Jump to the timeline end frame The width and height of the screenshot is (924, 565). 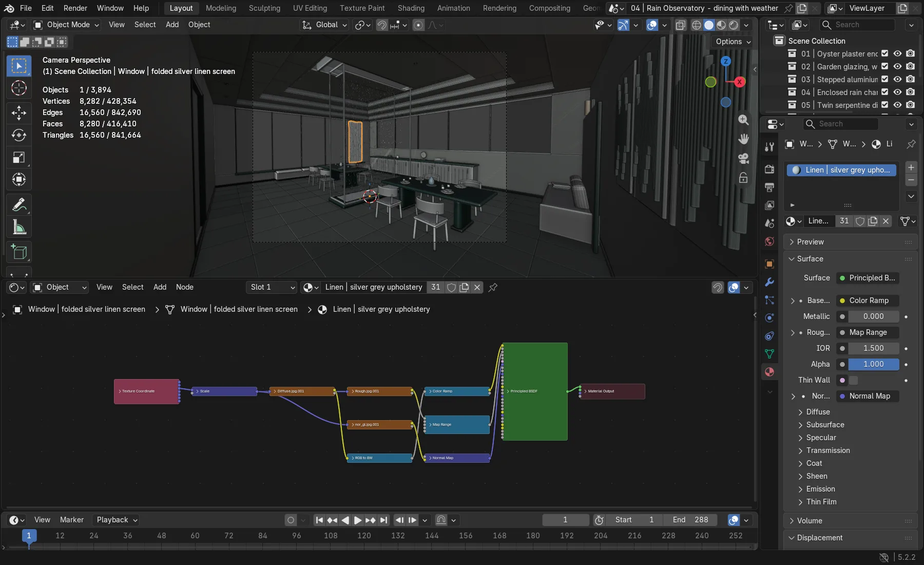coord(383,520)
